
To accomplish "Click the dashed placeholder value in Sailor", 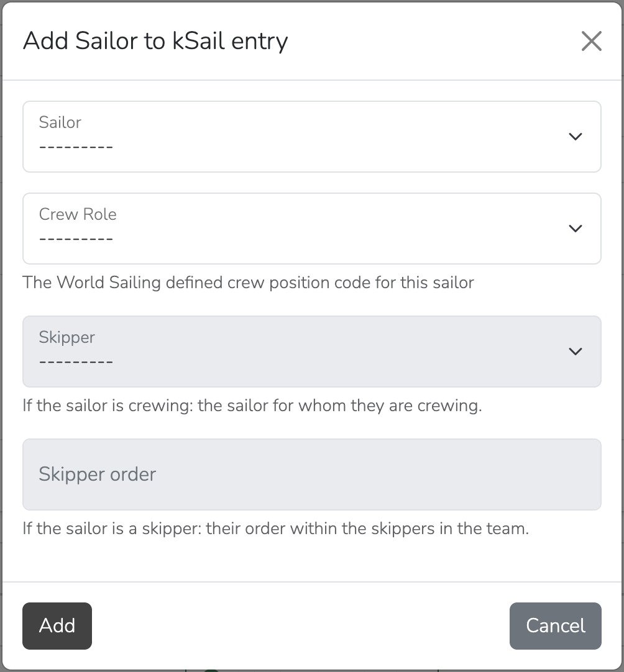I will (x=76, y=148).
